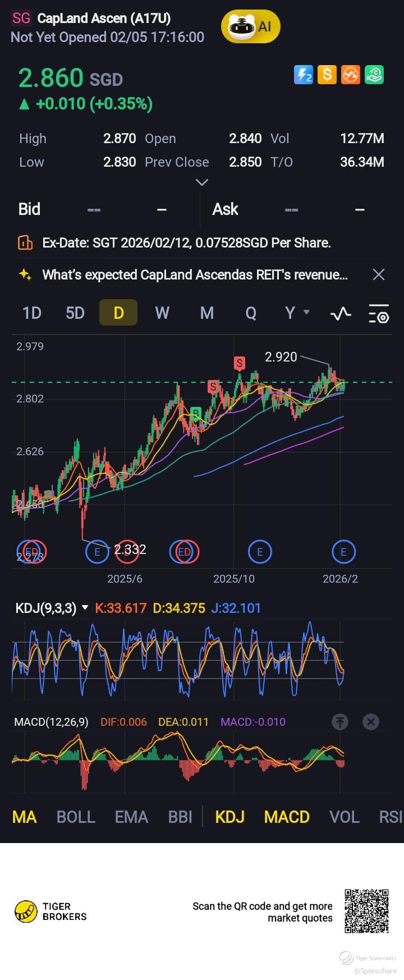This screenshot has height=980, width=404.
Task: Toggle the RSI sub-indicator
Action: (391, 817)
